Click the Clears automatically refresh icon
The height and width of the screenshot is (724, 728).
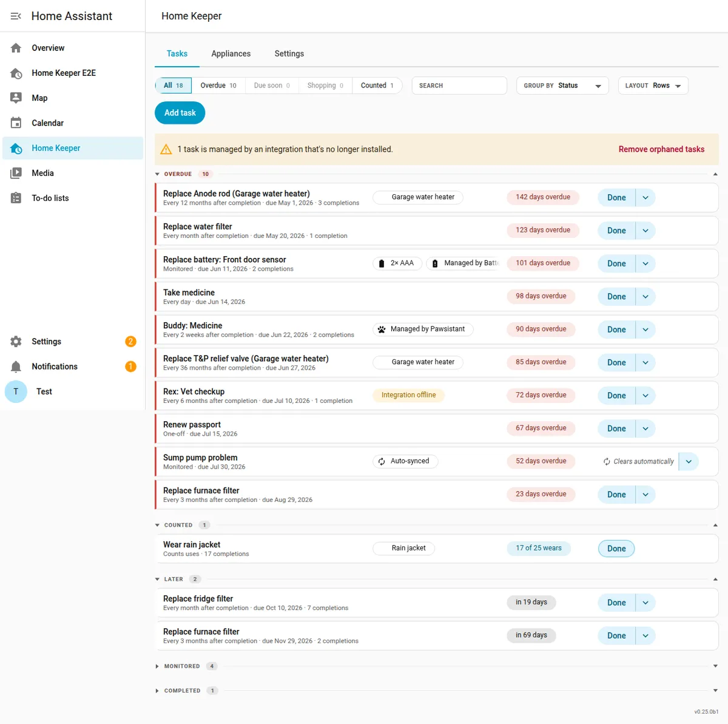pos(607,462)
